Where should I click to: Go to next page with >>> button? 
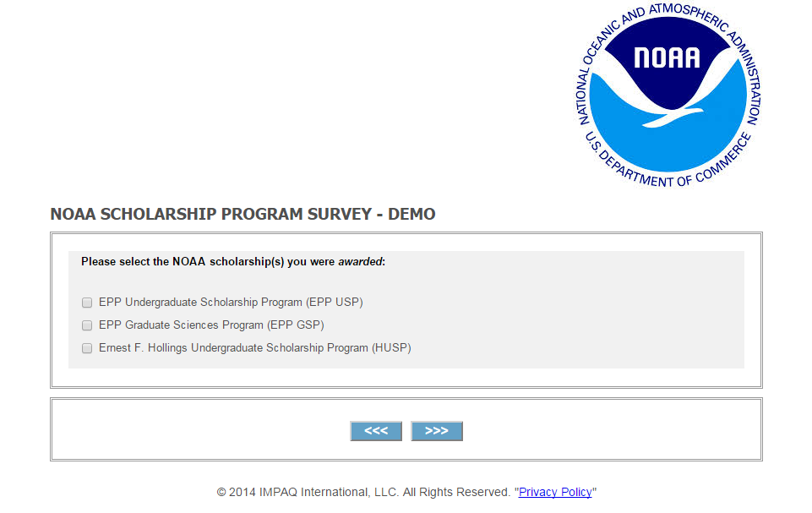point(437,431)
